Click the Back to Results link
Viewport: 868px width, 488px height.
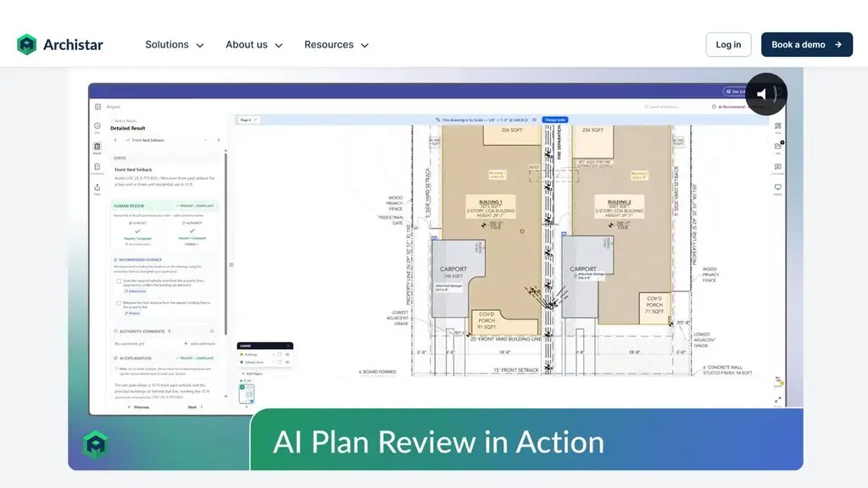click(125, 120)
